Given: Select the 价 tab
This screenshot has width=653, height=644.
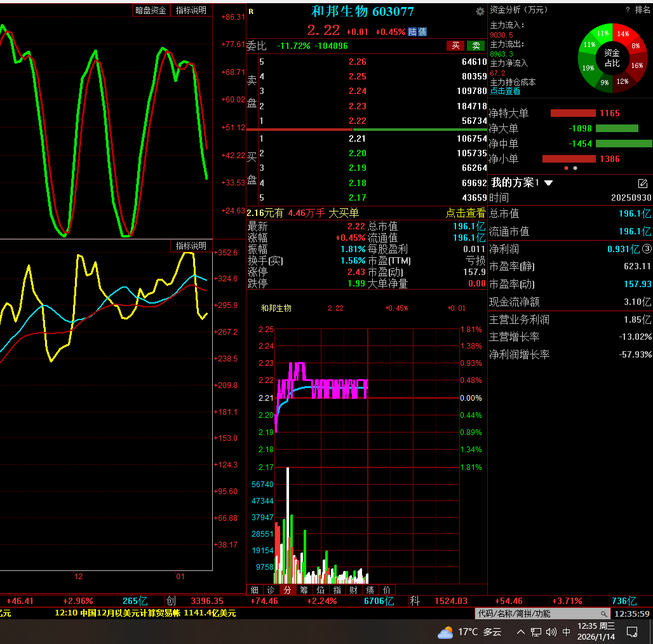Looking at the screenshot, I should [387, 590].
